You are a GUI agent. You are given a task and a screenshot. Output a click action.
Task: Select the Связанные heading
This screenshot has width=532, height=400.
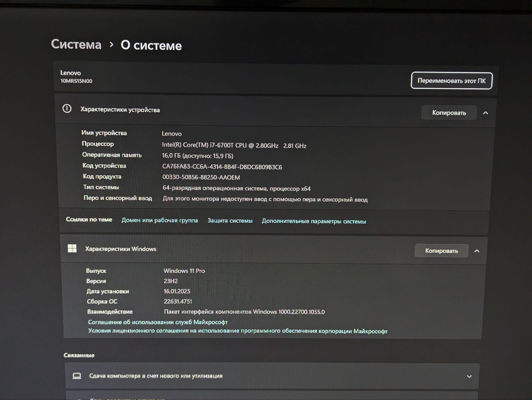pos(79,355)
